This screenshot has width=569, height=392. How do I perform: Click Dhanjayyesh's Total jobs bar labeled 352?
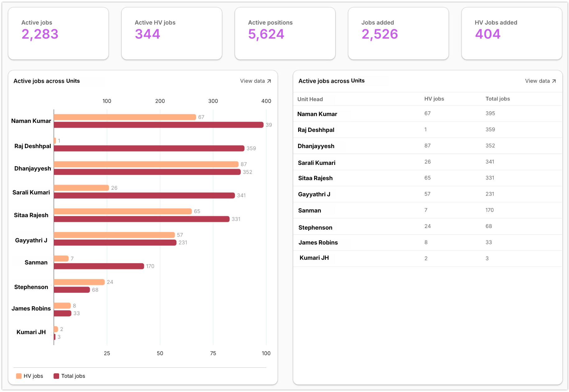[x=147, y=172]
